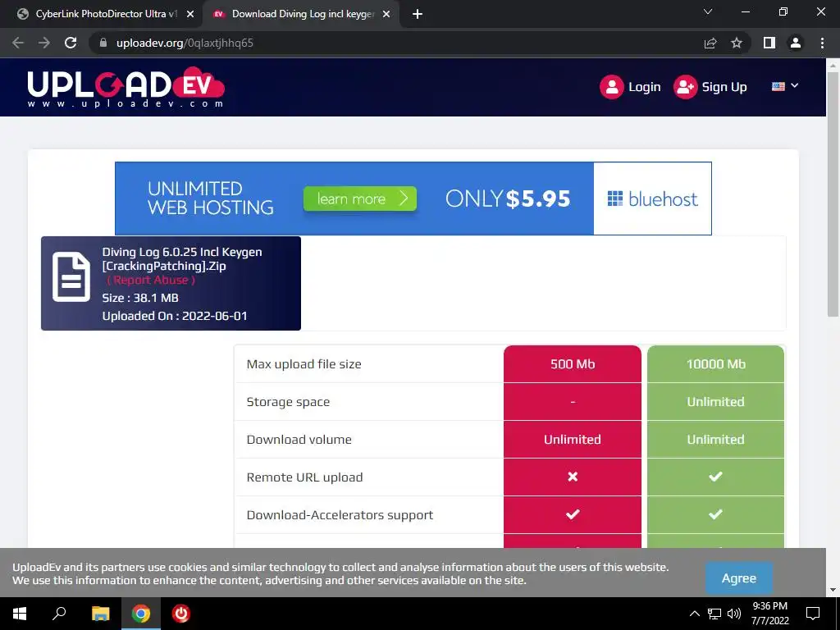840x630 pixels.
Task: Agree to the cookie notice
Action: tap(739, 578)
